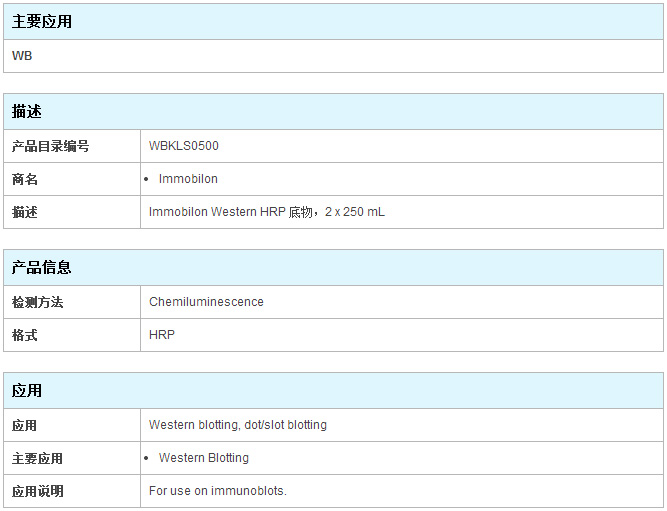Viewport: 667px width, 511px height.
Task: Select 'Immobilon Western HRP 底物，2 x 250 mL'
Action: [267, 211]
